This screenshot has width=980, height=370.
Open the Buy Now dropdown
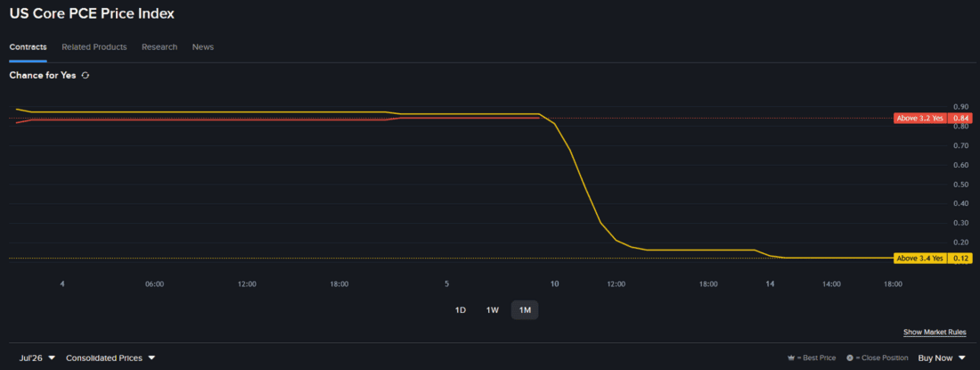tap(942, 358)
